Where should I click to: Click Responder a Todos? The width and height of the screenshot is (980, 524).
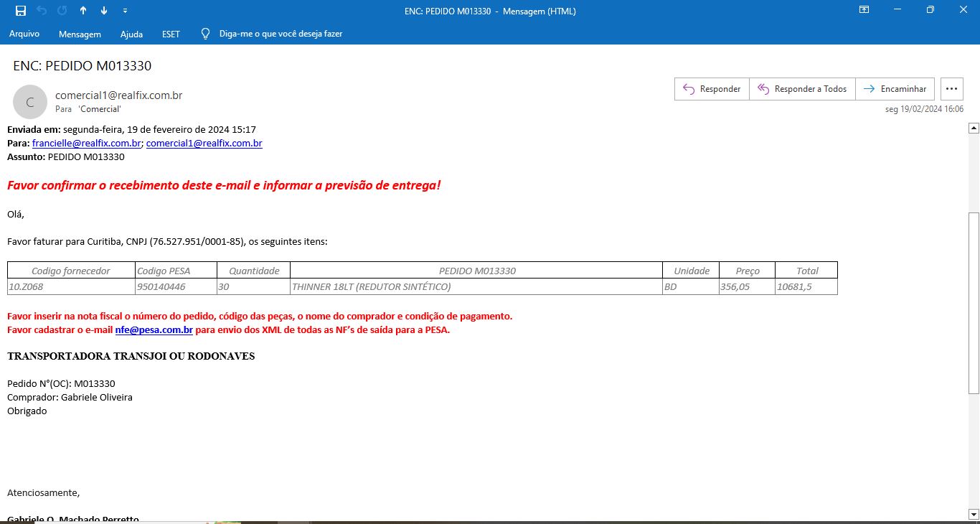(802, 89)
